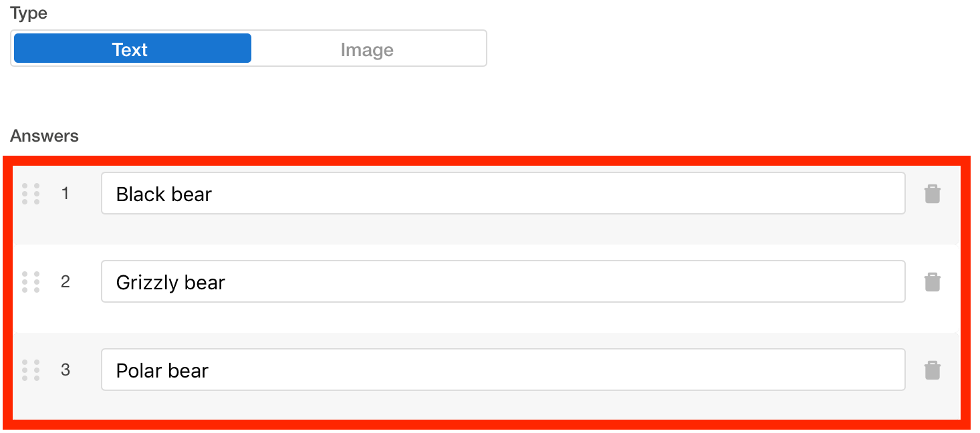Click the gray row background beneath Polar bear field
980x433 pixels.
(x=487, y=405)
